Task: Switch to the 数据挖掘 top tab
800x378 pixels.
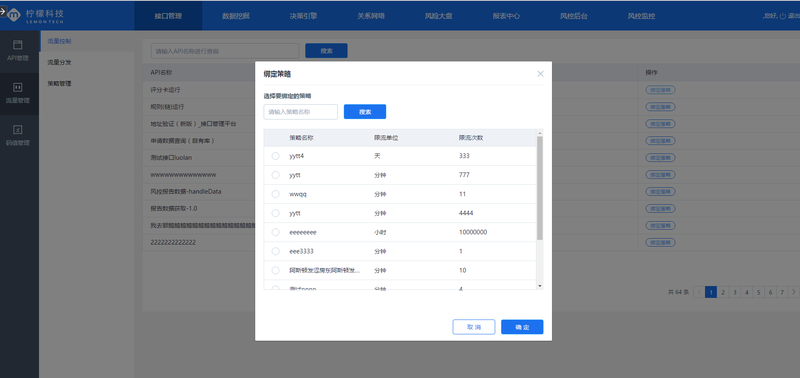Action: pyautogui.click(x=236, y=16)
